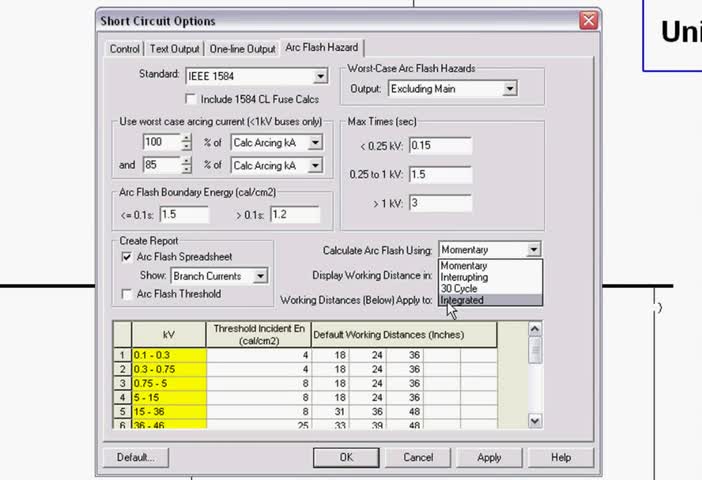Edit the <=0.1s boundary energy field
This screenshot has height=480, width=702.
(184, 214)
